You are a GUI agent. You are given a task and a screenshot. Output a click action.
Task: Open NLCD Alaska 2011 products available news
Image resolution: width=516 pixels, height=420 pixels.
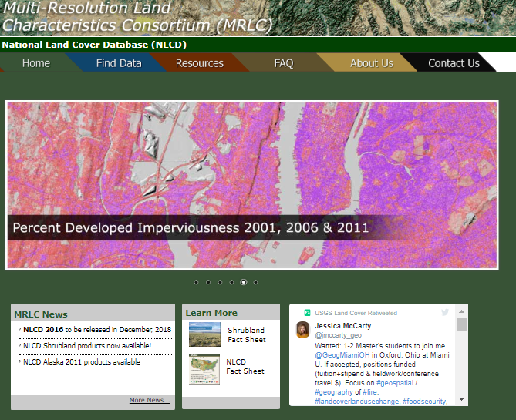(x=82, y=361)
